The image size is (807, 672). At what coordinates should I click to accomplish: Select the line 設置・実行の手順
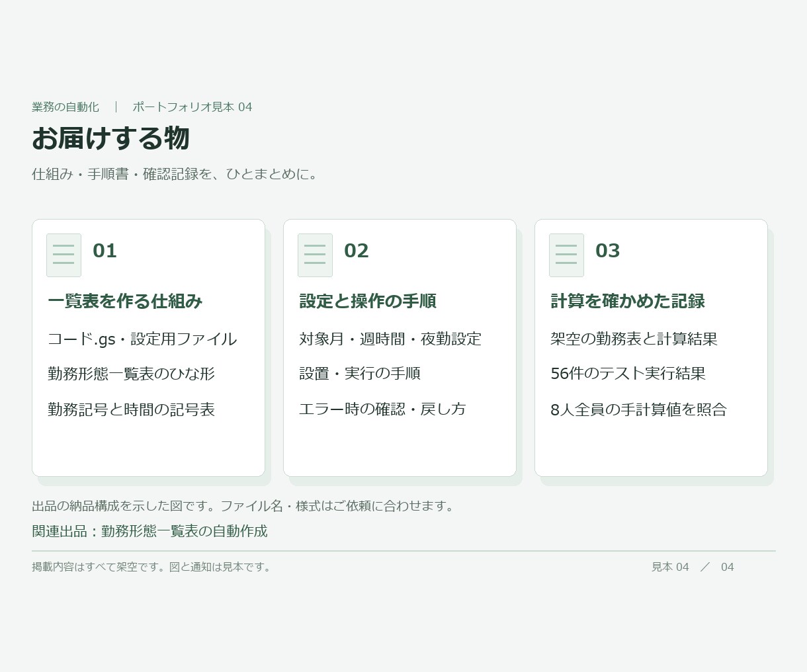click(360, 374)
